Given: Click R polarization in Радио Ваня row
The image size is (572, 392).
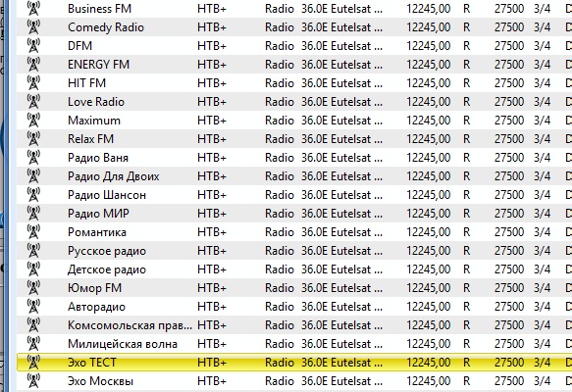Looking at the screenshot, I should 467,158.
